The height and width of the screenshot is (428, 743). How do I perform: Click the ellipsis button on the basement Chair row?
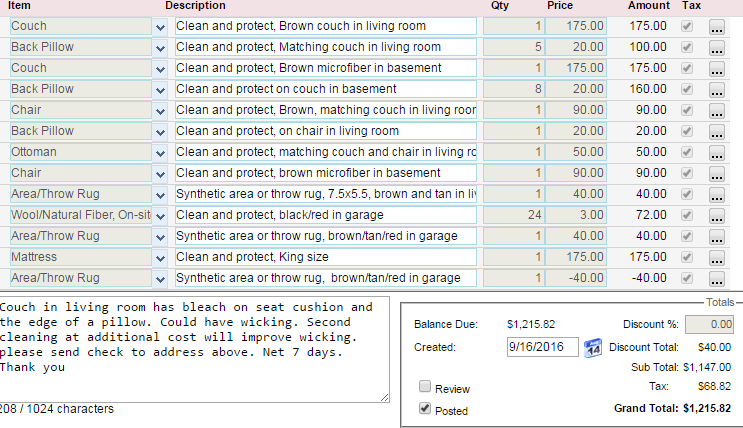point(716,173)
